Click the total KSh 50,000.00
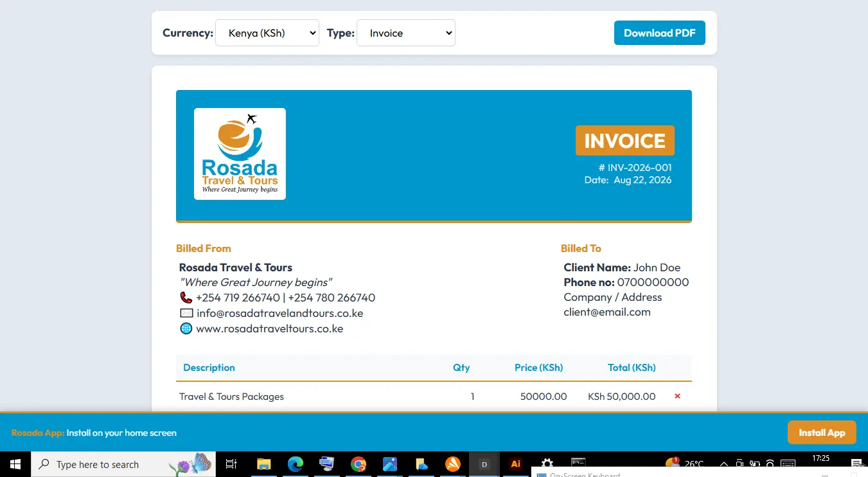This screenshot has height=477, width=868. click(x=621, y=397)
